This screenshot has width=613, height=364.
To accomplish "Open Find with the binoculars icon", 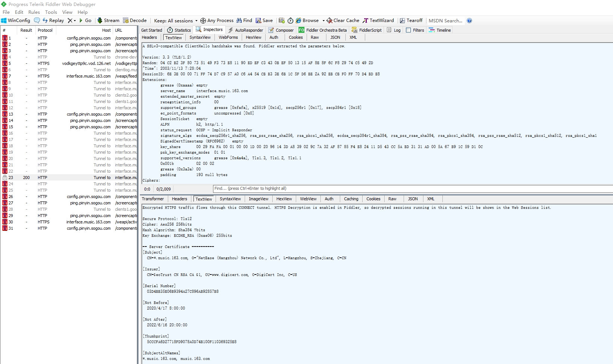I will point(244,21).
